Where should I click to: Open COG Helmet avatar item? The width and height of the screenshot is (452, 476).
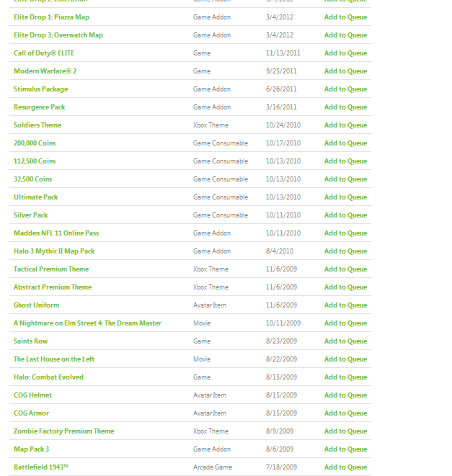33,395
